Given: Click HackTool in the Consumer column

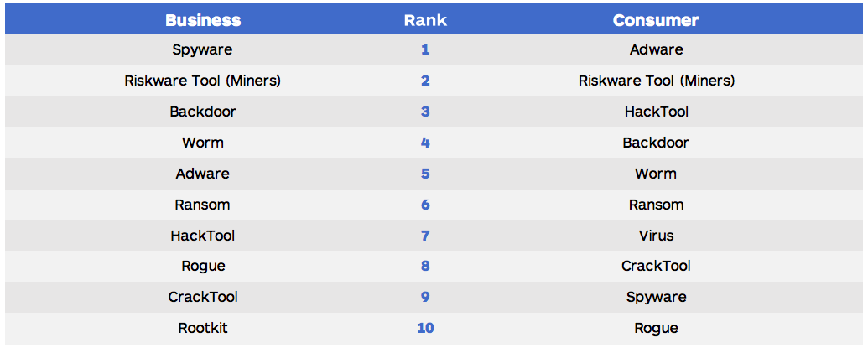Looking at the screenshot, I should (656, 112).
